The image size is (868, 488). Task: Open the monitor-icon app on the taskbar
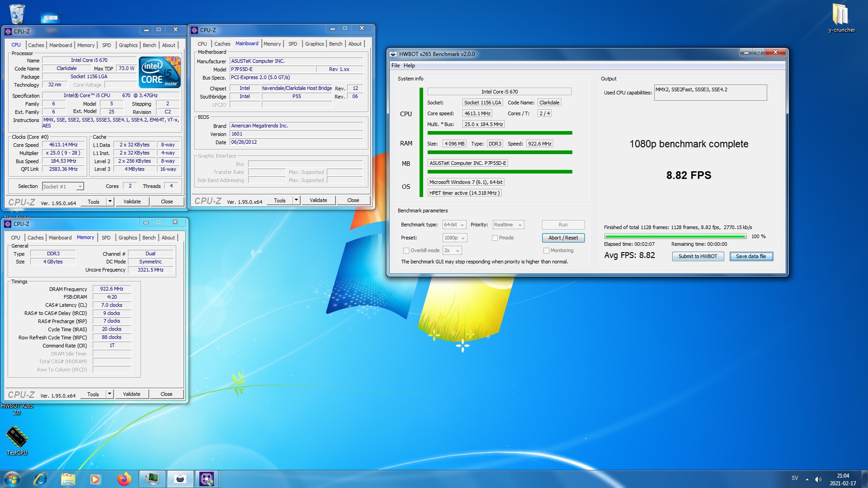(x=152, y=479)
